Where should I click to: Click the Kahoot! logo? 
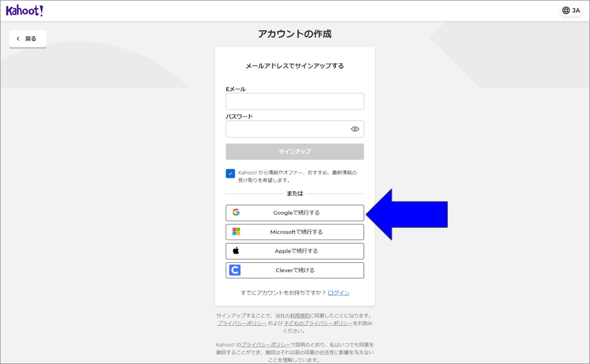pos(25,10)
